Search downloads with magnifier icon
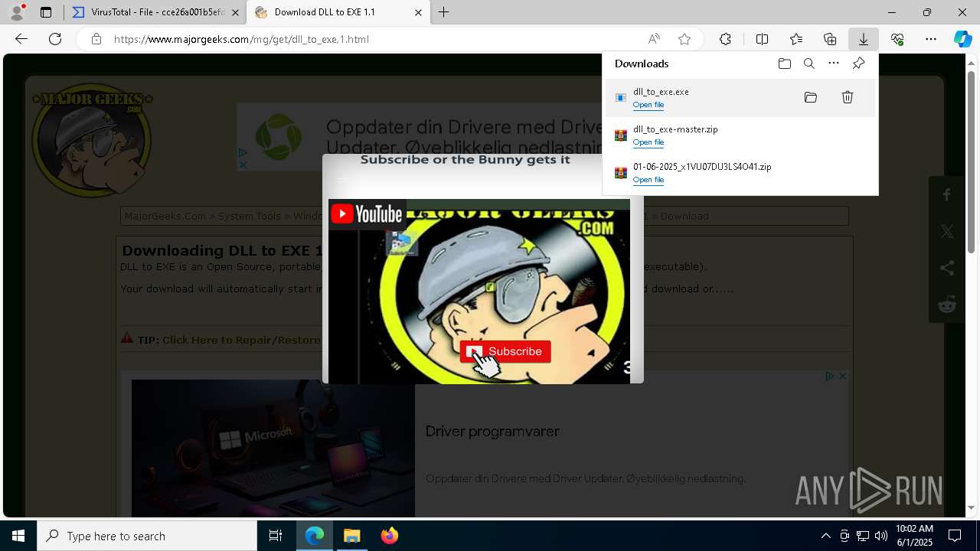 coord(809,64)
